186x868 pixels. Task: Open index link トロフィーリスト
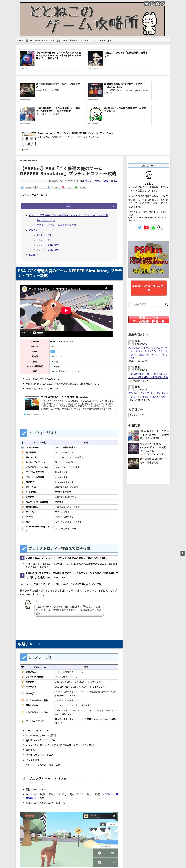pos(46,220)
